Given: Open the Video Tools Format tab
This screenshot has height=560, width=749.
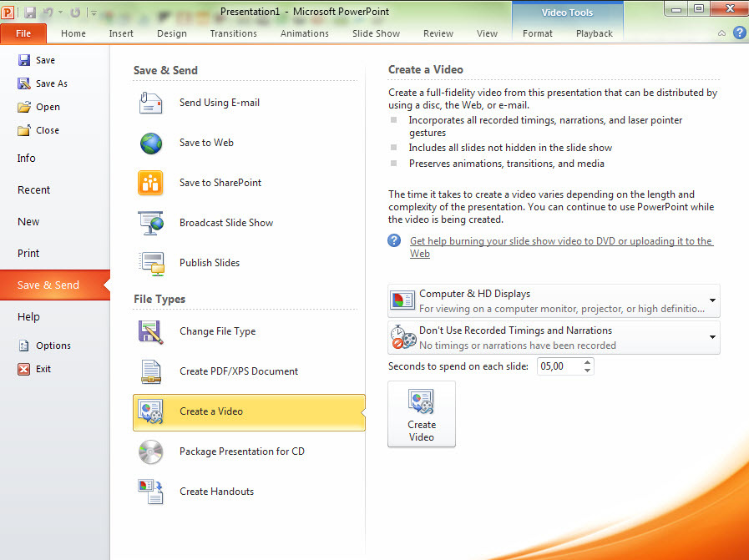Looking at the screenshot, I should click(x=538, y=33).
